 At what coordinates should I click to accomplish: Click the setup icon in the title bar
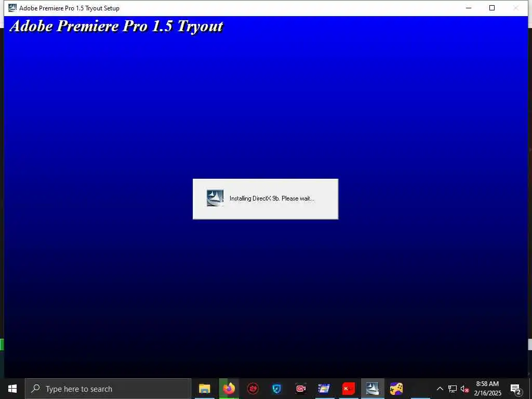[x=12, y=8]
